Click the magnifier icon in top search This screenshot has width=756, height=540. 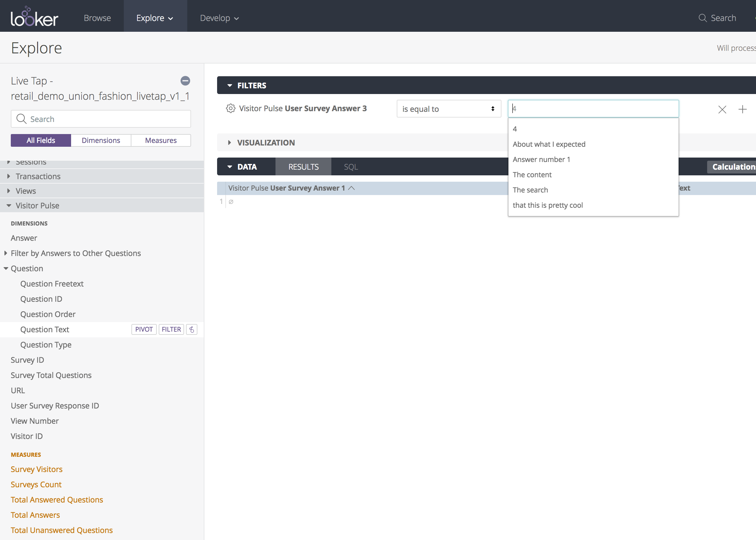(703, 18)
